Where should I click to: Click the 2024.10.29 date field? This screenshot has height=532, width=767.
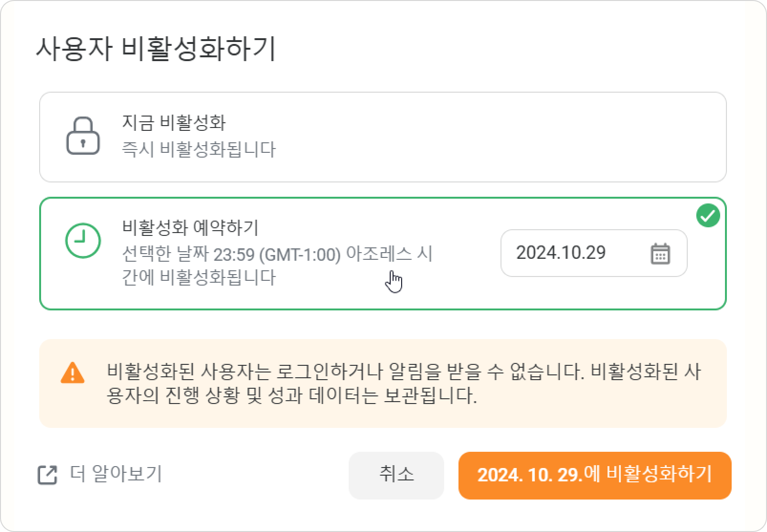click(x=594, y=253)
